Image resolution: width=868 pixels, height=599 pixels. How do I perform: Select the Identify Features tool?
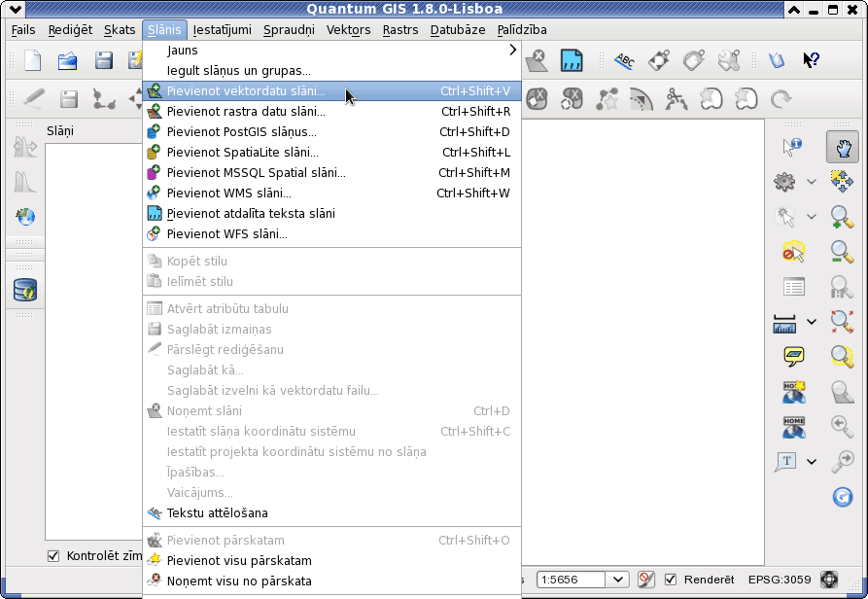(x=793, y=147)
